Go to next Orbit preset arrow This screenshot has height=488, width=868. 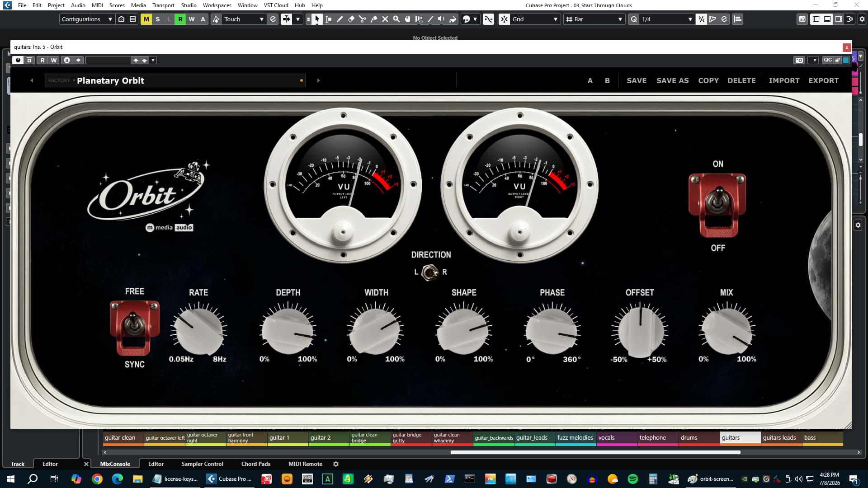(318, 80)
